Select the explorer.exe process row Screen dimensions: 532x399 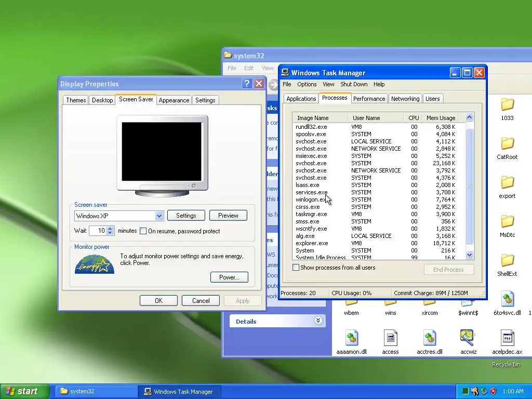pyautogui.click(x=375, y=243)
